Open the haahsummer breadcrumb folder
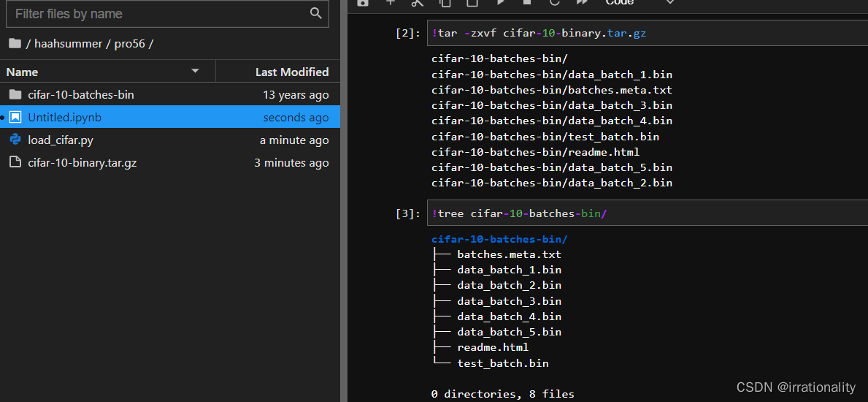The image size is (868, 402). point(68,44)
